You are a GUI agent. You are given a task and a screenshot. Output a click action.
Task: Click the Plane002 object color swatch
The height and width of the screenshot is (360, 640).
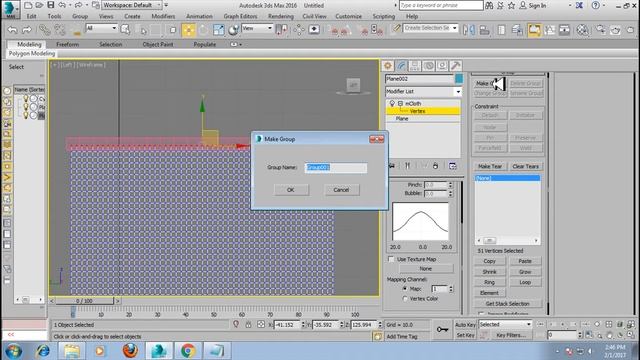(459, 79)
